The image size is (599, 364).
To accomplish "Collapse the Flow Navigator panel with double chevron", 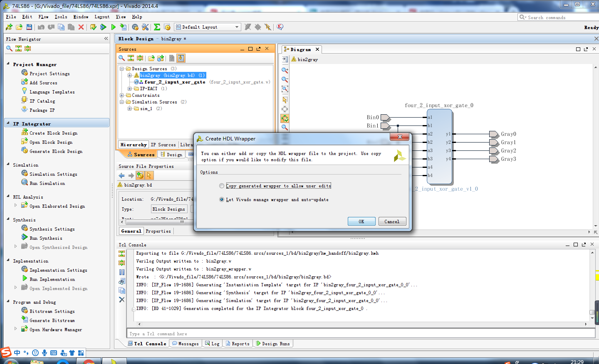I will (106, 39).
